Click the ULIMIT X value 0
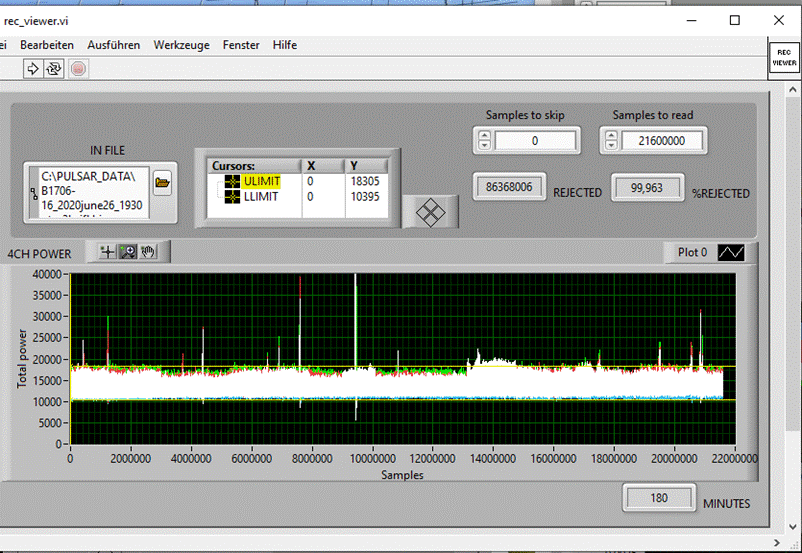 pos(310,181)
